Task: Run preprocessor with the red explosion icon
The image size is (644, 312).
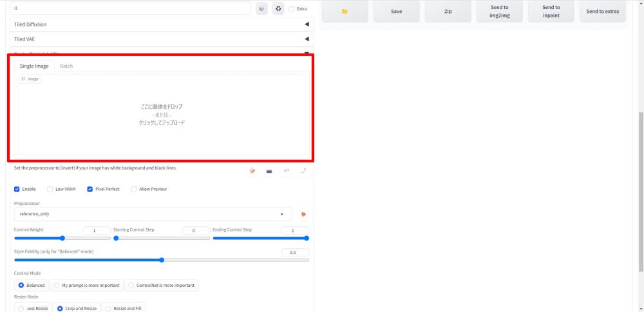Action: 303,214
